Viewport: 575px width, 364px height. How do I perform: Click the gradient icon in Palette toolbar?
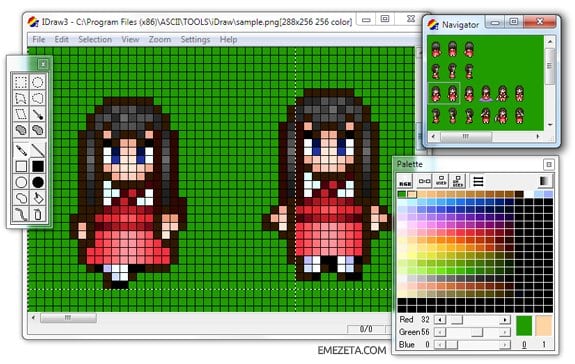(544, 181)
